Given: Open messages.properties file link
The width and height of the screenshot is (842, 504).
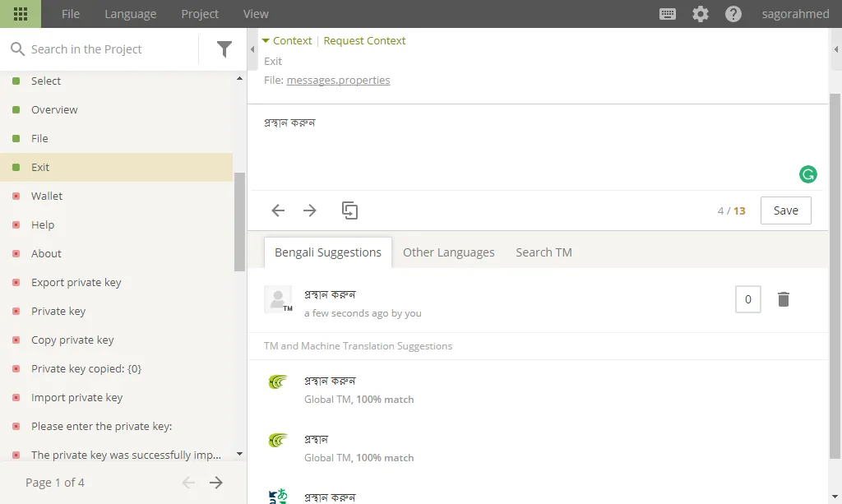Looking at the screenshot, I should click(x=338, y=80).
